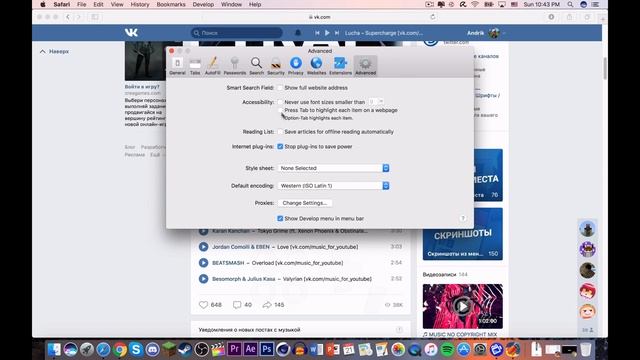Screen dimensions: 640x360
Task: Open the File menu
Action: [x=82, y=4]
